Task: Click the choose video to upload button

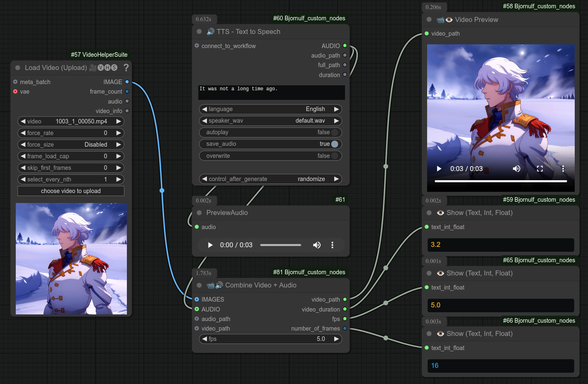Action: 70,191
